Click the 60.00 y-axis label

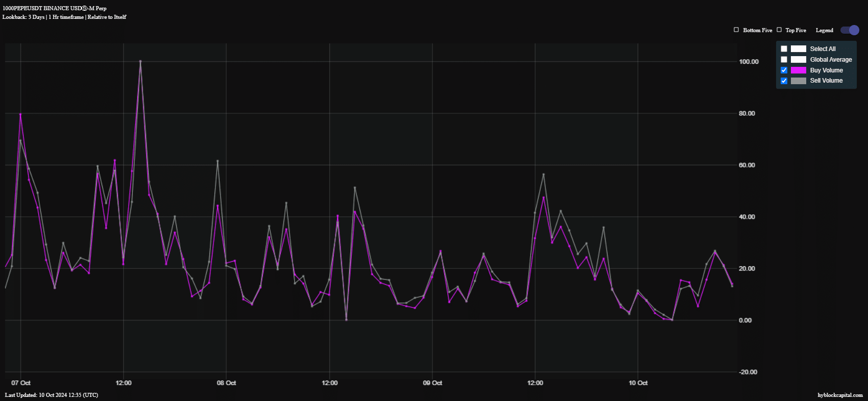click(x=747, y=165)
